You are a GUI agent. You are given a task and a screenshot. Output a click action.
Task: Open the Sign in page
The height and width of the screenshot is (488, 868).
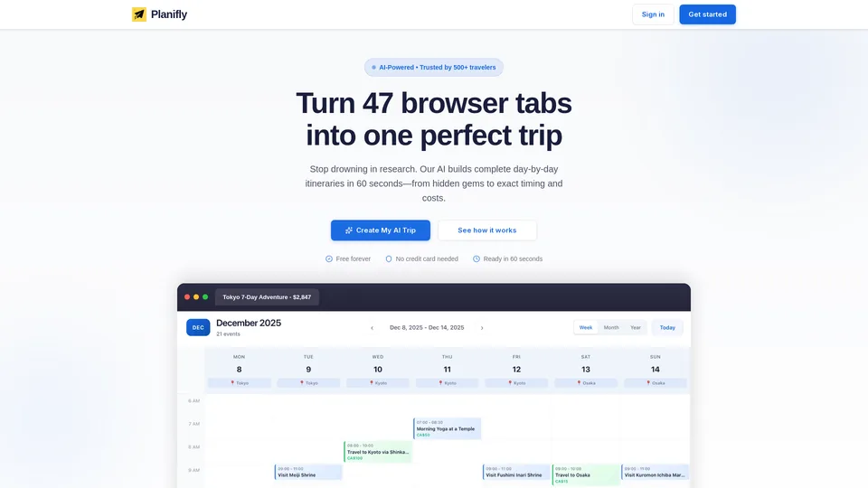(x=653, y=14)
